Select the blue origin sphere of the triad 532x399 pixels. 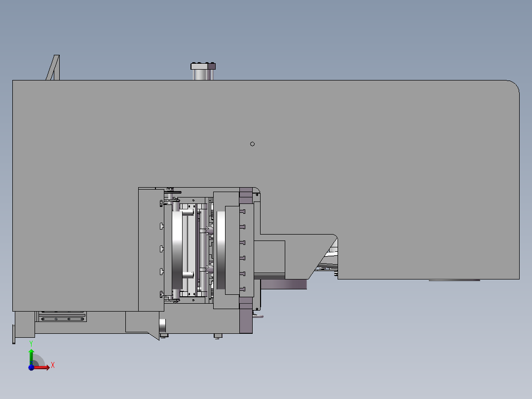[31, 367]
